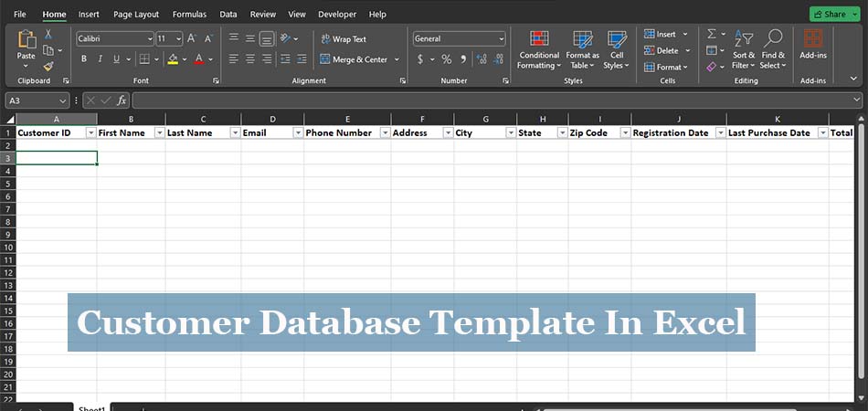Open the Page Layout tab
The width and height of the screenshot is (868, 411).
tap(136, 15)
